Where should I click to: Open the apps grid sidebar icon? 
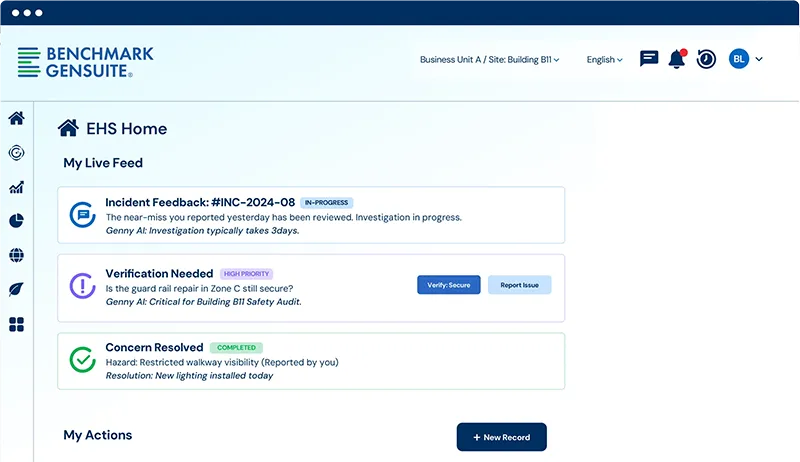(16, 324)
